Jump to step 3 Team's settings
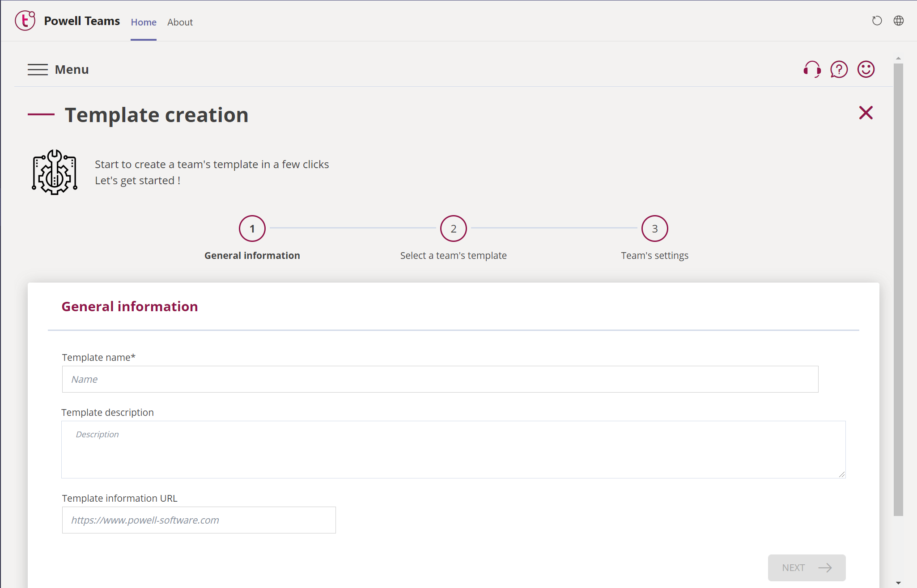The width and height of the screenshot is (917, 588). click(655, 228)
